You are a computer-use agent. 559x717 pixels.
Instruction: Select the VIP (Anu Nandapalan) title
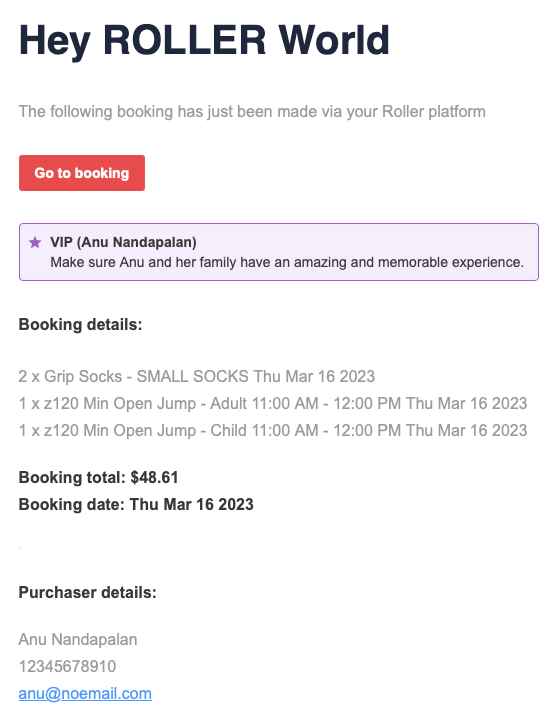coord(123,242)
